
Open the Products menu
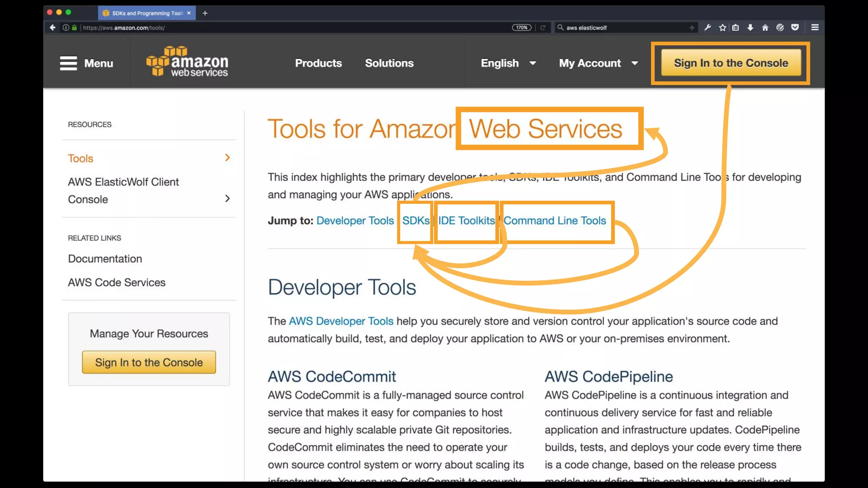click(x=318, y=63)
